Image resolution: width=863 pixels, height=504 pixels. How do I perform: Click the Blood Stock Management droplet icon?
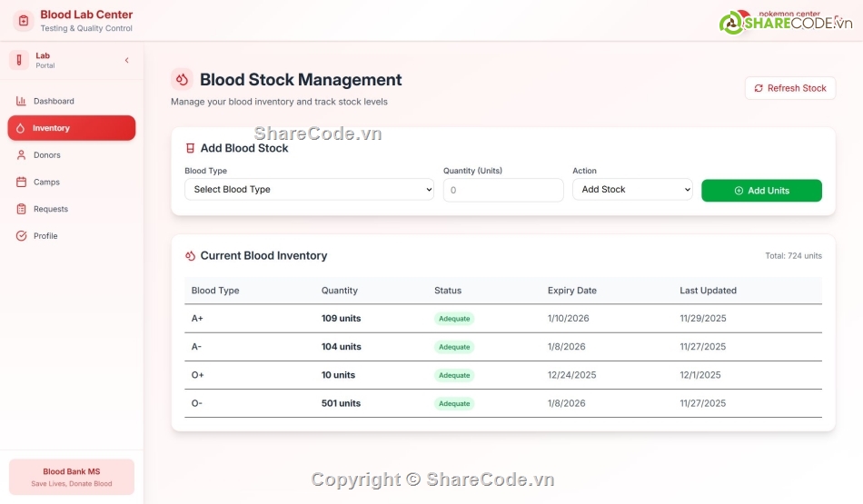click(x=182, y=80)
